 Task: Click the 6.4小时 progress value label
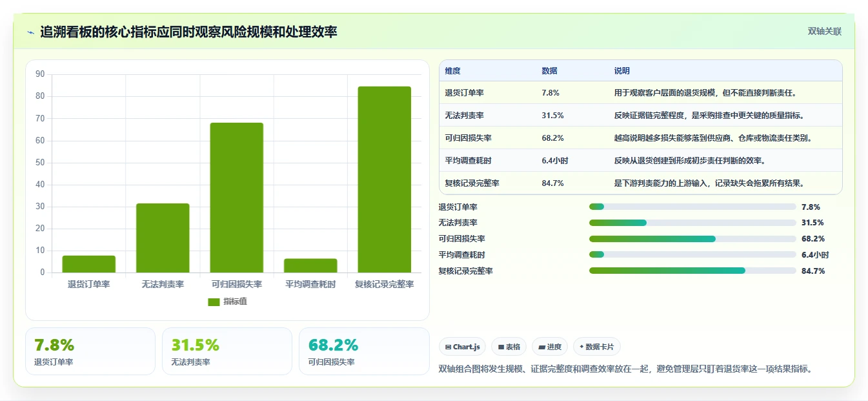[815, 255]
